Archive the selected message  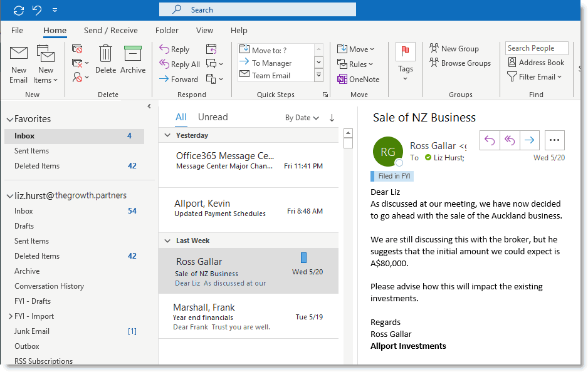tap(133, 59)
